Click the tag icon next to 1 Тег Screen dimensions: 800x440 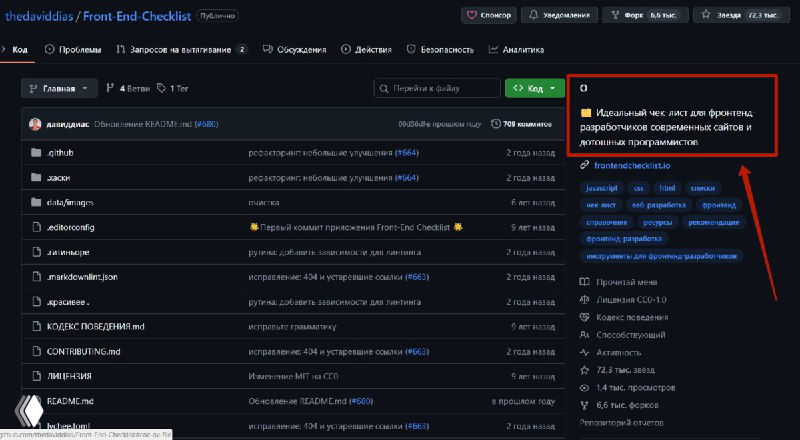(161, 88)
